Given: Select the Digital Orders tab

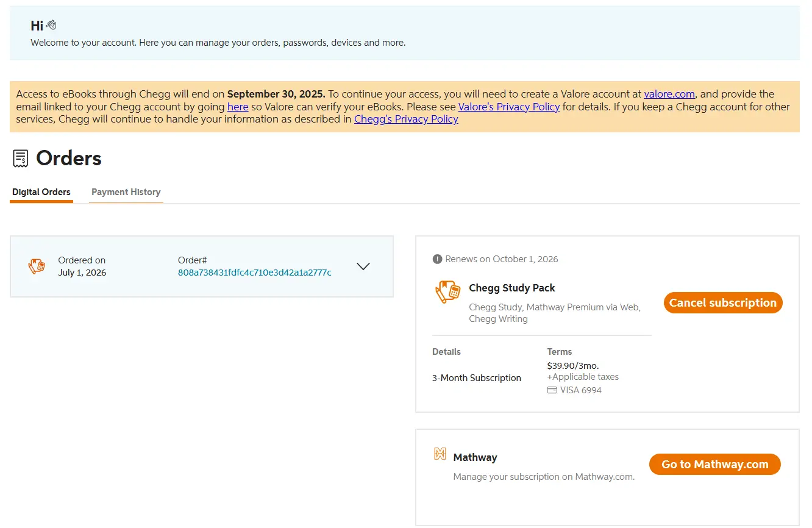Looking at the screenshot, I should [41, 192].
